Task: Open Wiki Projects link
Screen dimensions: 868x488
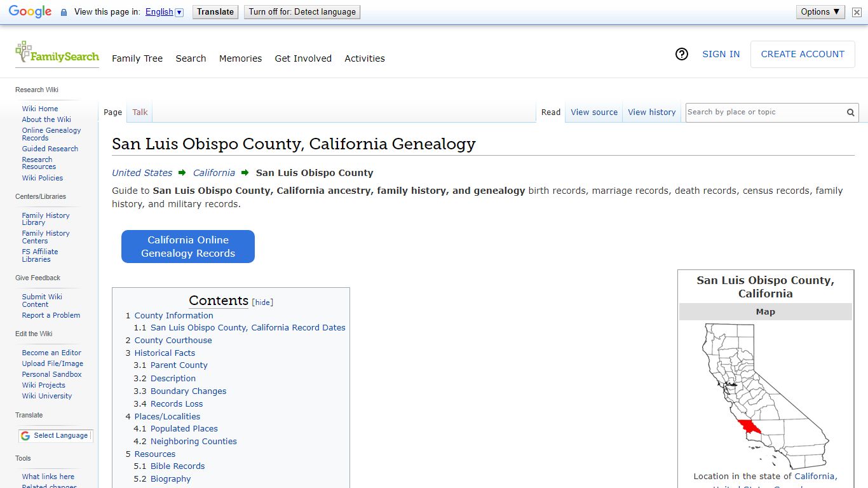Action: (44, 385)
